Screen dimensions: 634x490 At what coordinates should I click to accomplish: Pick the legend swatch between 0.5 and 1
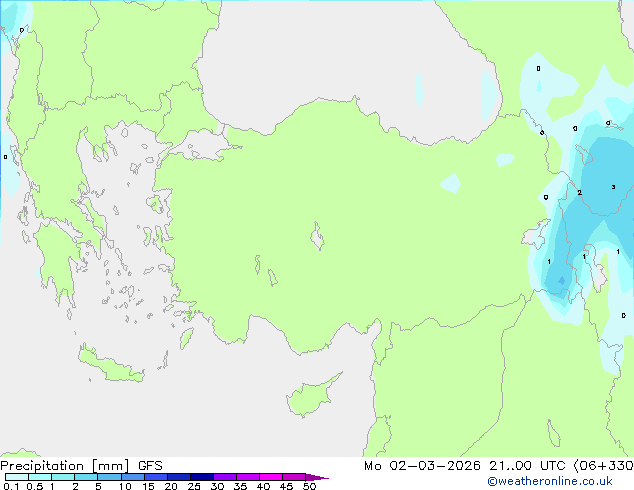tap(40, 477)
